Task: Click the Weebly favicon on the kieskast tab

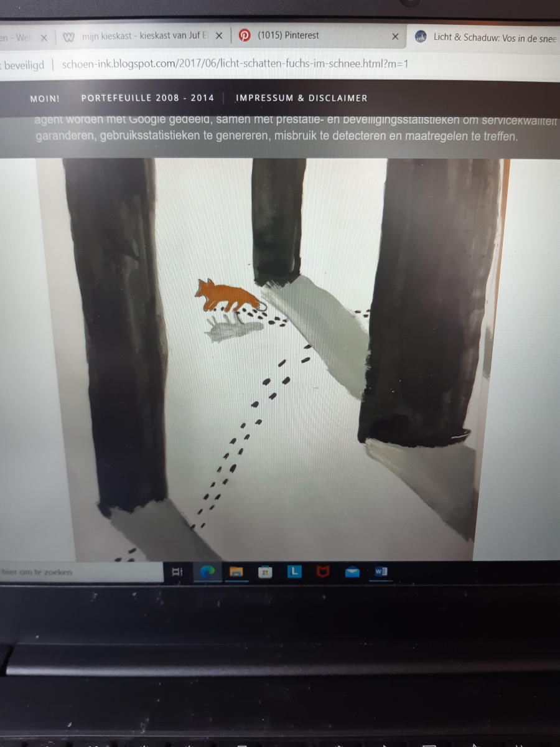Action: click(x=69, y=37)
